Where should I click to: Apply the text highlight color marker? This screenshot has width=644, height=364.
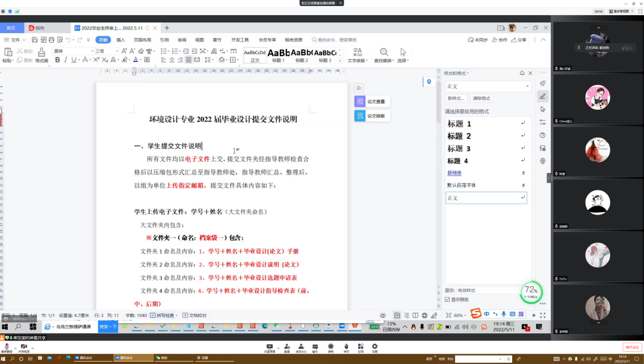(125, 60)
